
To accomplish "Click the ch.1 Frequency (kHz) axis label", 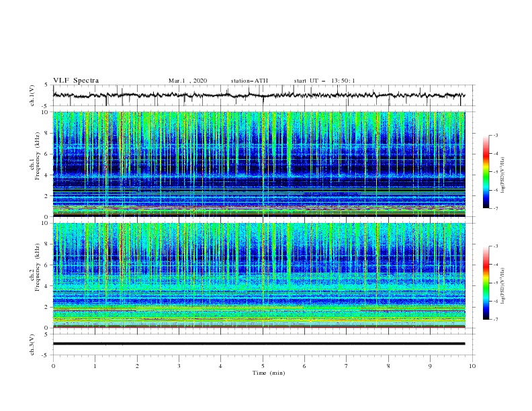I will click(36, 156).
